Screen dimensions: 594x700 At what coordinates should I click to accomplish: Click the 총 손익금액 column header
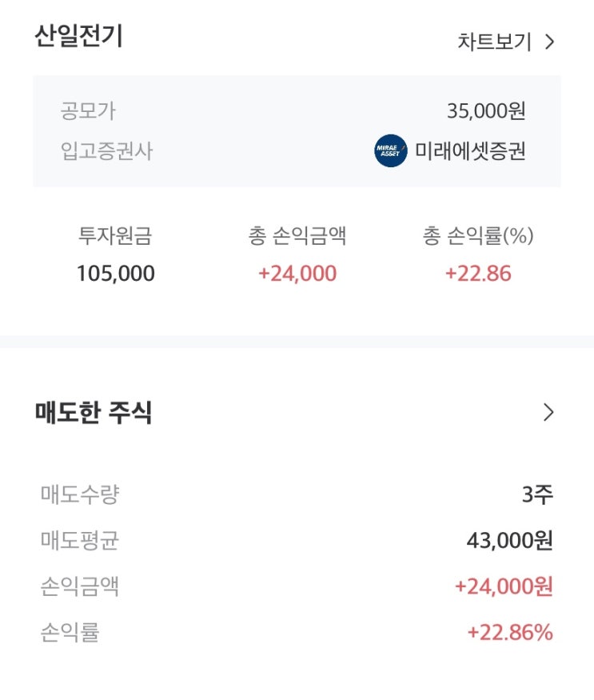point(297,236)
